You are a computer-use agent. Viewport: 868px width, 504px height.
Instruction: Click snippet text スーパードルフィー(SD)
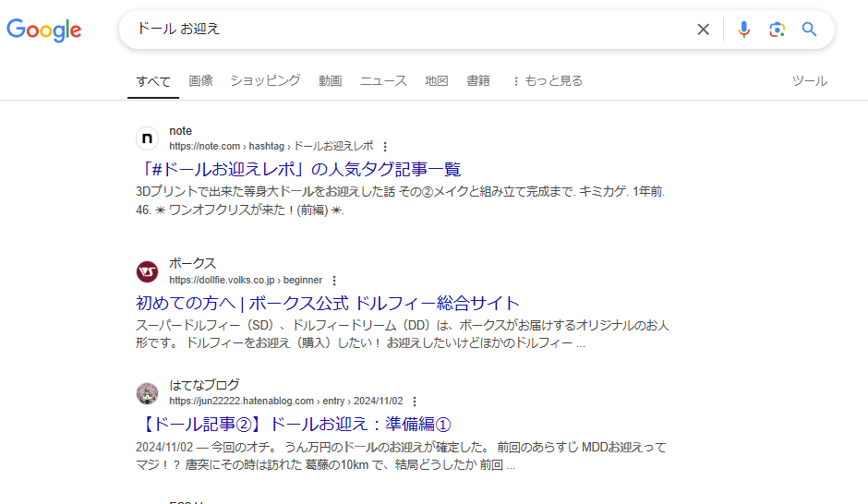[208, 325]
